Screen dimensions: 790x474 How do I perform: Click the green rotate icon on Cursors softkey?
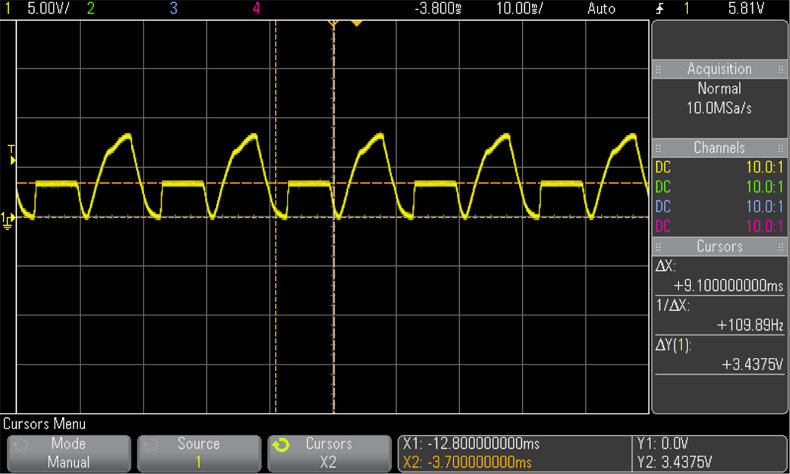(x=281, y=443)
